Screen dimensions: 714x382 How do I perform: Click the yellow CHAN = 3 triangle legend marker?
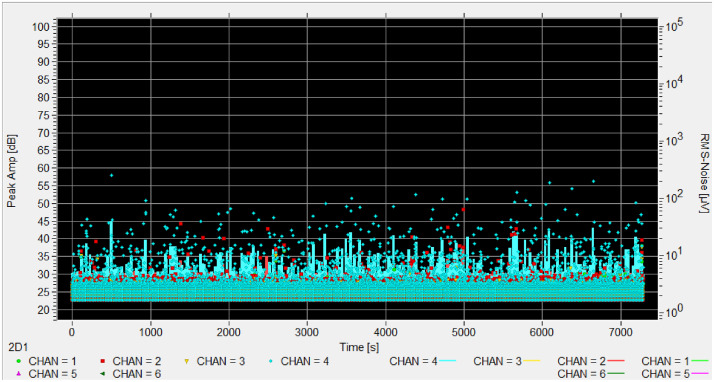(x=187, y=362)
